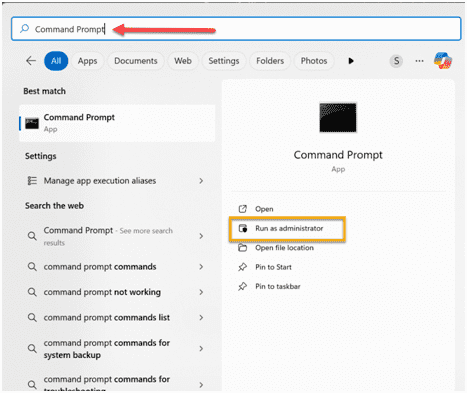Expand chevron next to command prompt commands list
The image size is (467, 393).
[x=201, y=317]
